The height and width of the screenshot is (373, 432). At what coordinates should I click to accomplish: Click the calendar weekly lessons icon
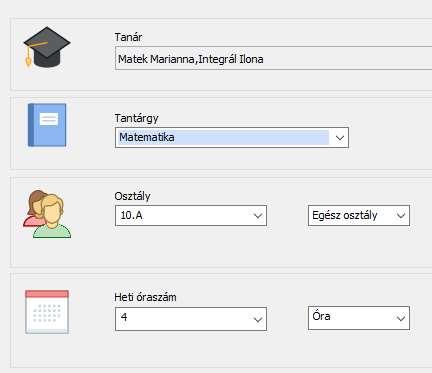point(47,312)
